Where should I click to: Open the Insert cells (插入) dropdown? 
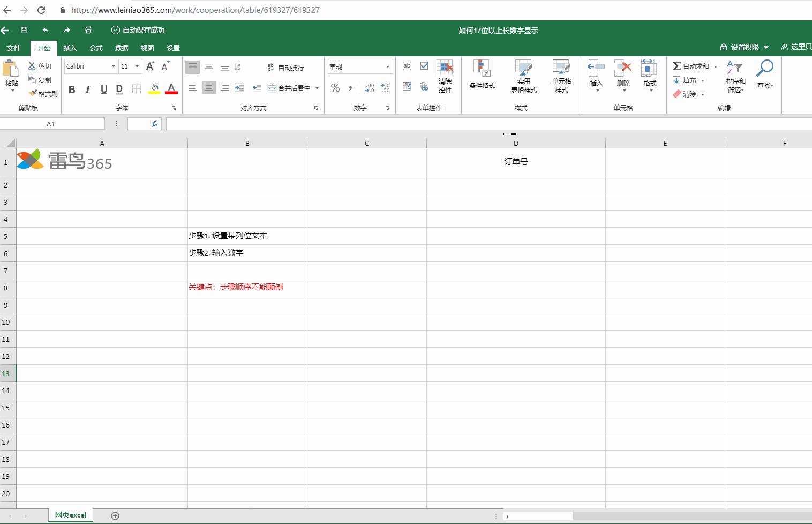pos(596,76)
